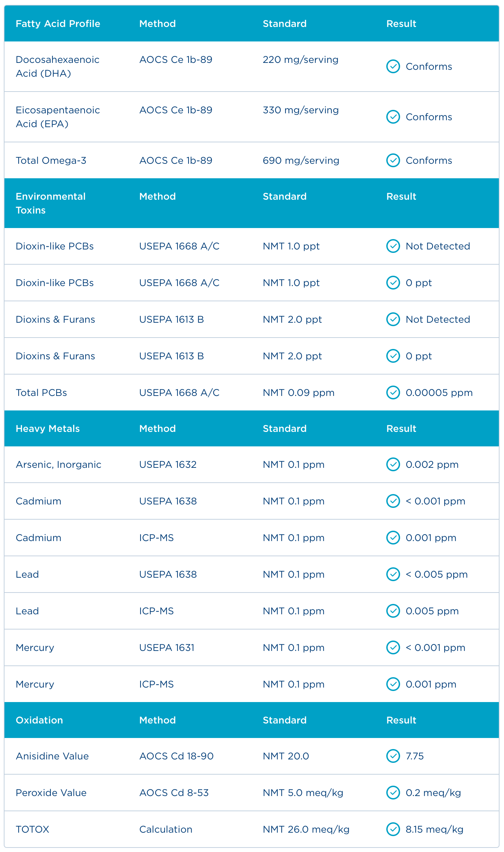504x852 pixels.
Task: Click the checkmark icon beside DHA Conforms result
Action: coord(393,66)
